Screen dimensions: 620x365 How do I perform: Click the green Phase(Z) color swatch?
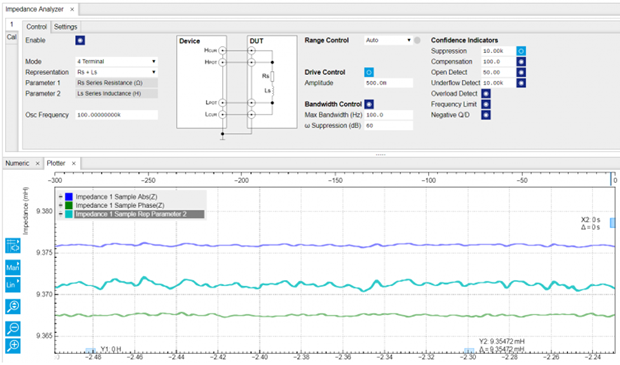69,205
